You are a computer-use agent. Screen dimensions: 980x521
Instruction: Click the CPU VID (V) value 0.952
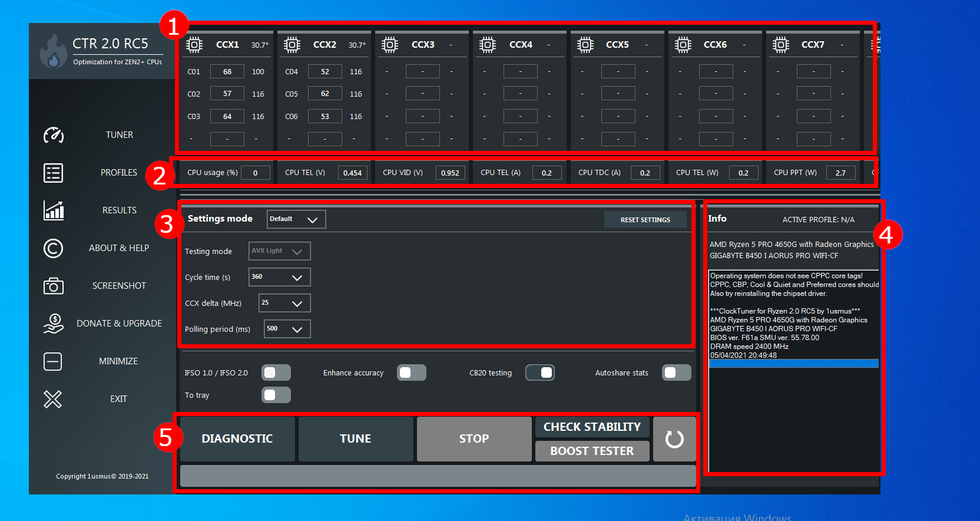pos(451,173)
